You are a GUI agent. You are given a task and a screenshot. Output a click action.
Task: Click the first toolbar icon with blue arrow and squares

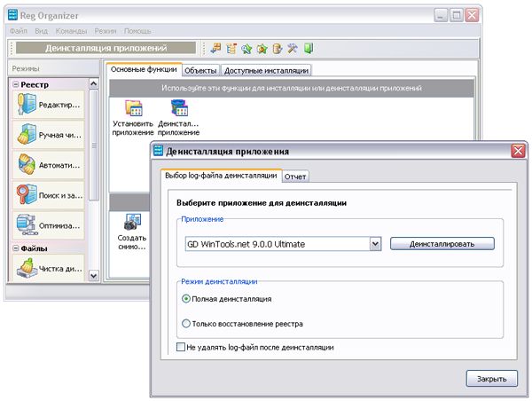click(x=215, y=48)
